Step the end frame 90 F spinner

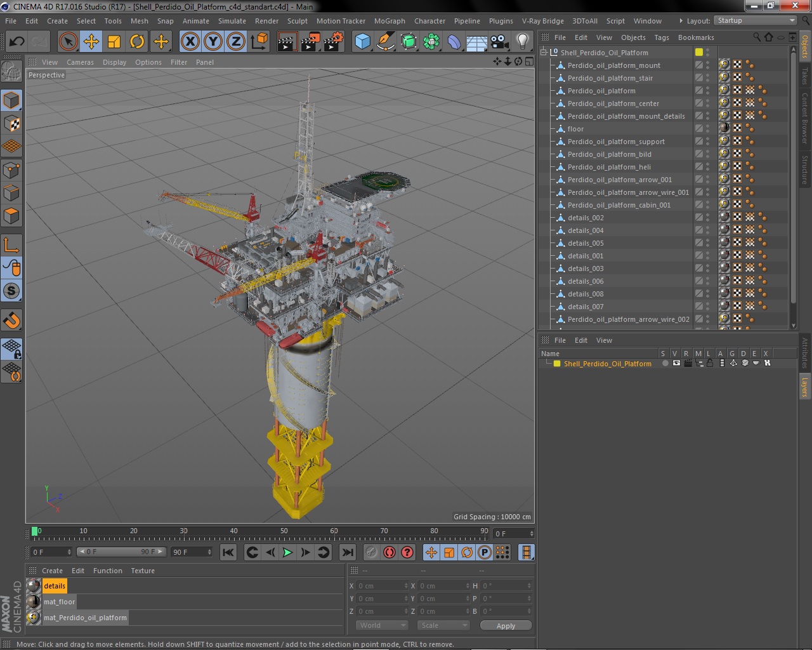tap(209, 552)
